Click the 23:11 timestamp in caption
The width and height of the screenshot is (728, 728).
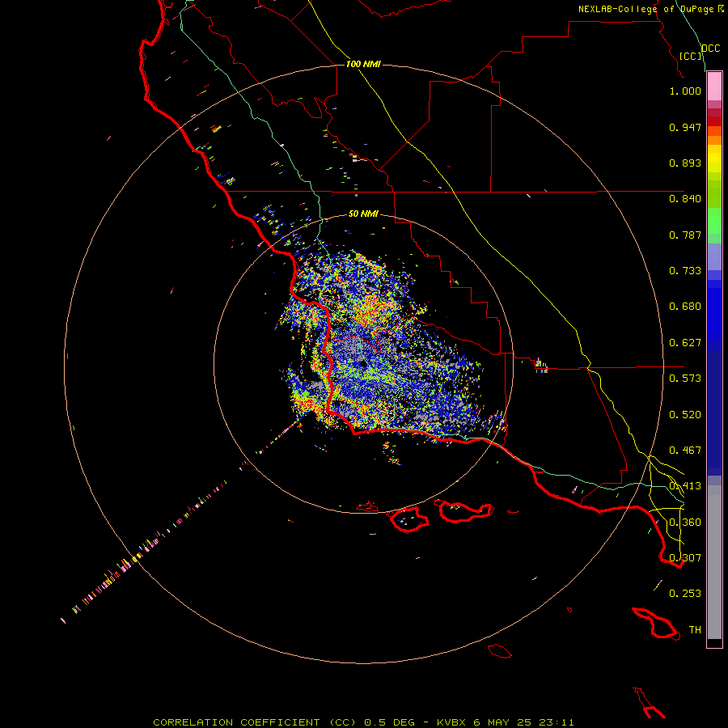tap(557, 722)
